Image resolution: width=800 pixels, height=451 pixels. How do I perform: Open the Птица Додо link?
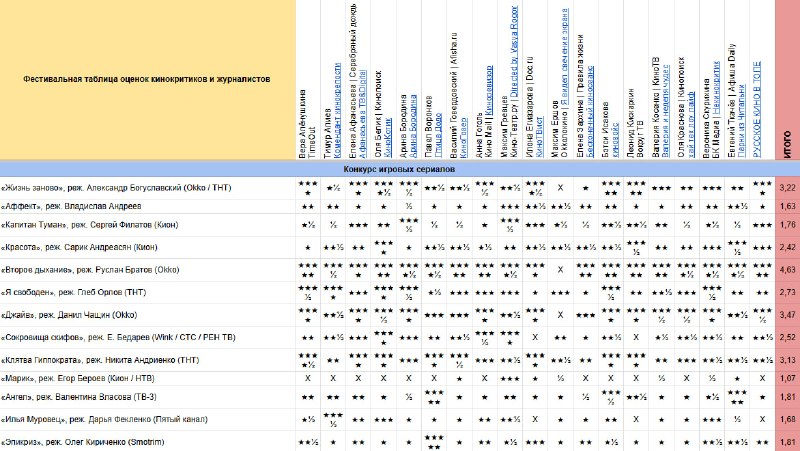(x=439, y=138)
